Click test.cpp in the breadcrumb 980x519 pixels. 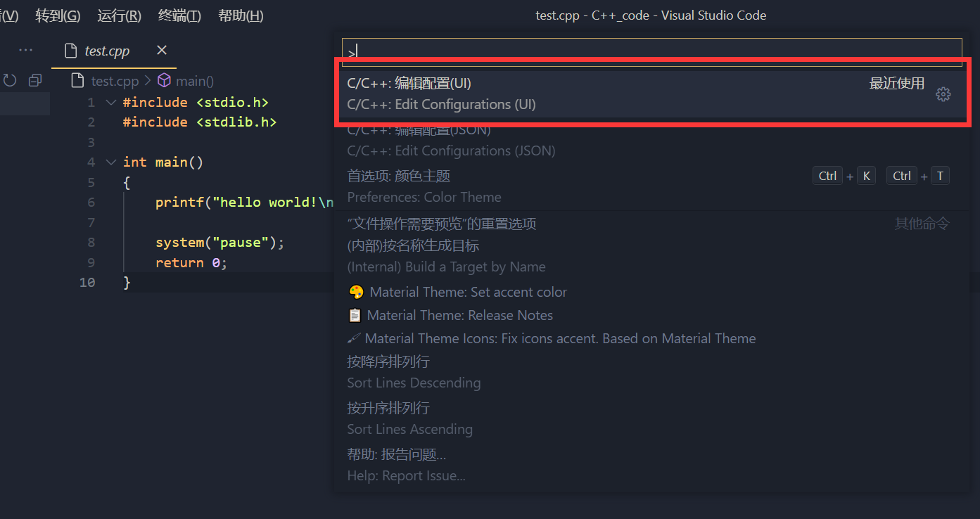point(115,81)
